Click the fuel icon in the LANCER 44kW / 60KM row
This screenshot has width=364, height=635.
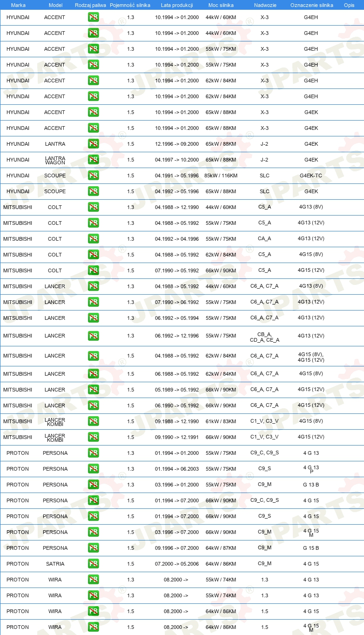[93, 286]
